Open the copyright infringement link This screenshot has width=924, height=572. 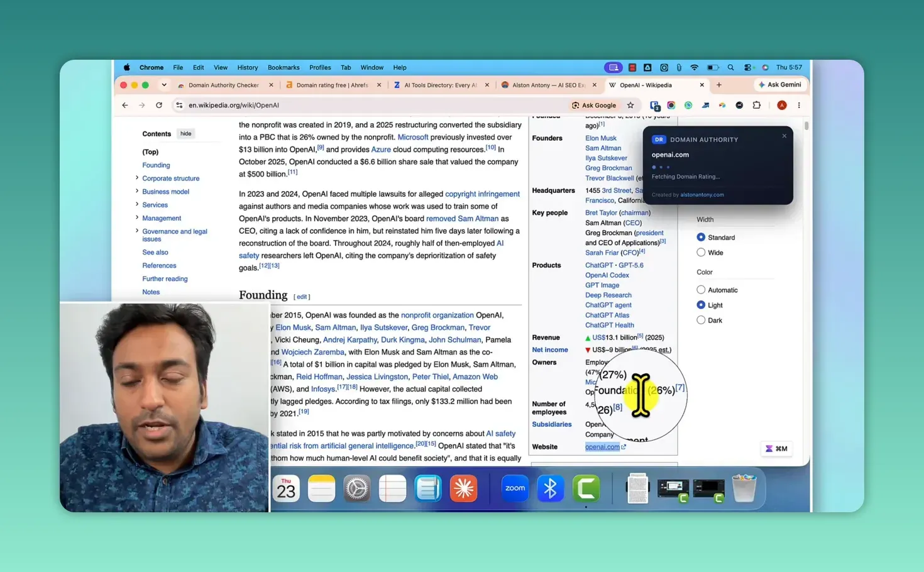click(x=482, y=194)
